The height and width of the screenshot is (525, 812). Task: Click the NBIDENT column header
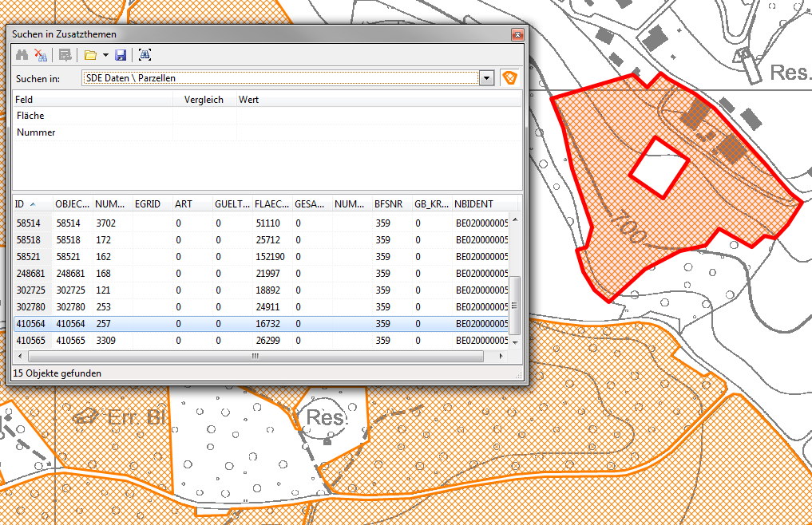474,204
